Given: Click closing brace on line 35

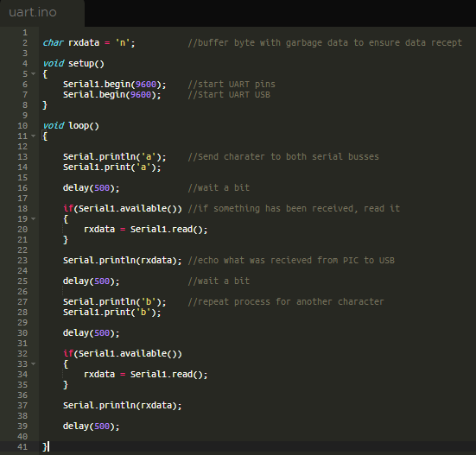Looking at the screenshot, I should pyautogui.click(x=66, y=384).
